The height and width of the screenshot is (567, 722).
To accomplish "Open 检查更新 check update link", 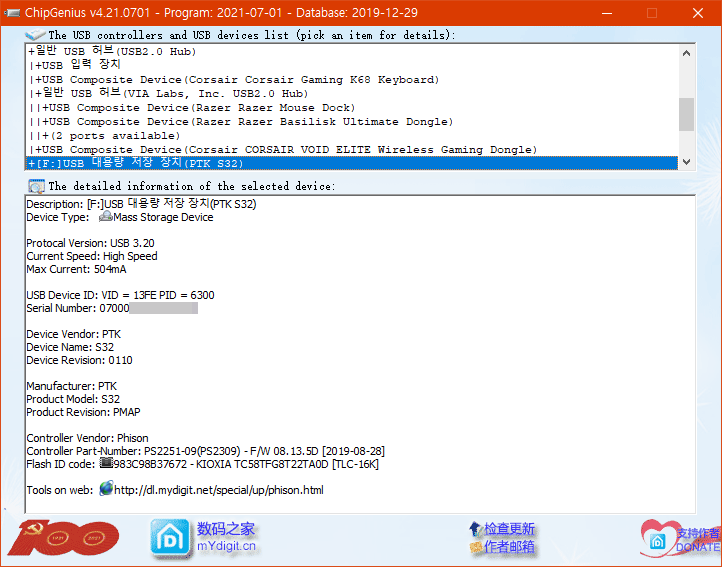I will point(509,529).
